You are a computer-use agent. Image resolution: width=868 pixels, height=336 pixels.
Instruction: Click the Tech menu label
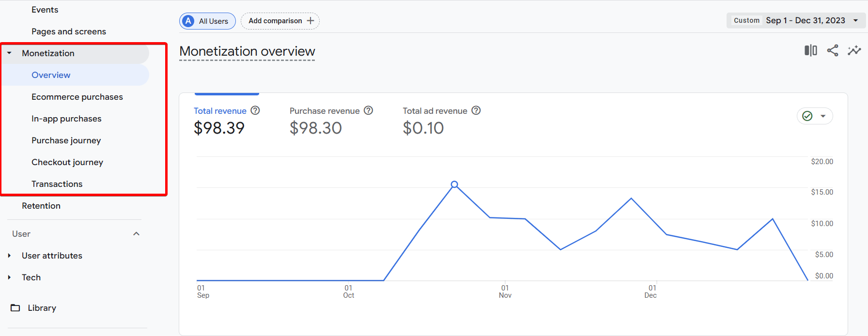pyautogui.click(x=31, y=277)
